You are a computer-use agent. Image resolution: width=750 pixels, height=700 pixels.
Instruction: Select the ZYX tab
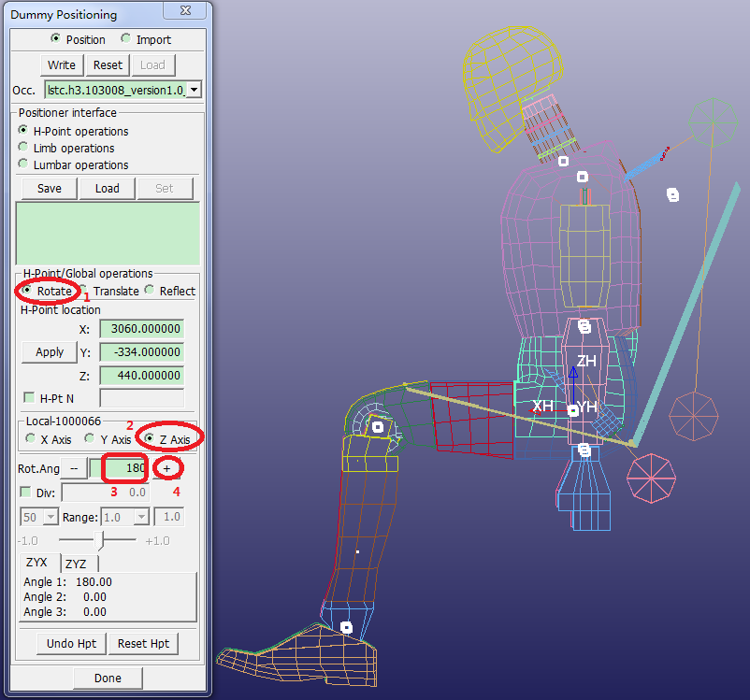tap(39, 564)
